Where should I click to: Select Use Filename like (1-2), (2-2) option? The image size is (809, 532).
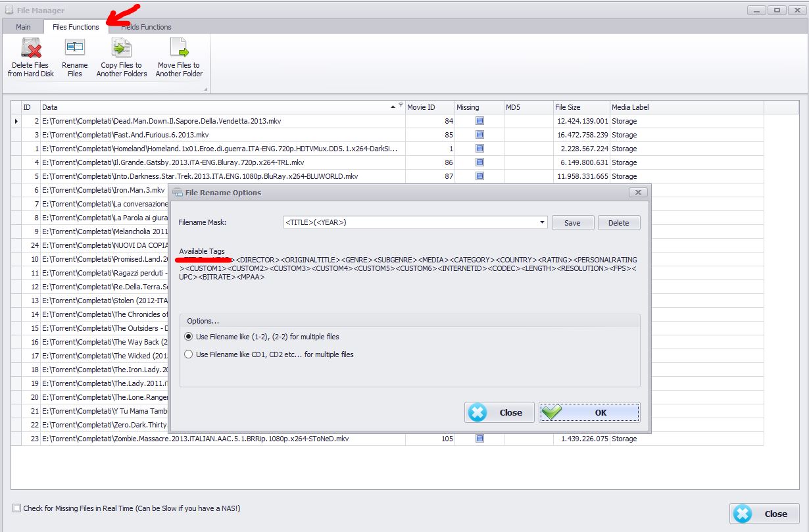[x=189, y=337]
